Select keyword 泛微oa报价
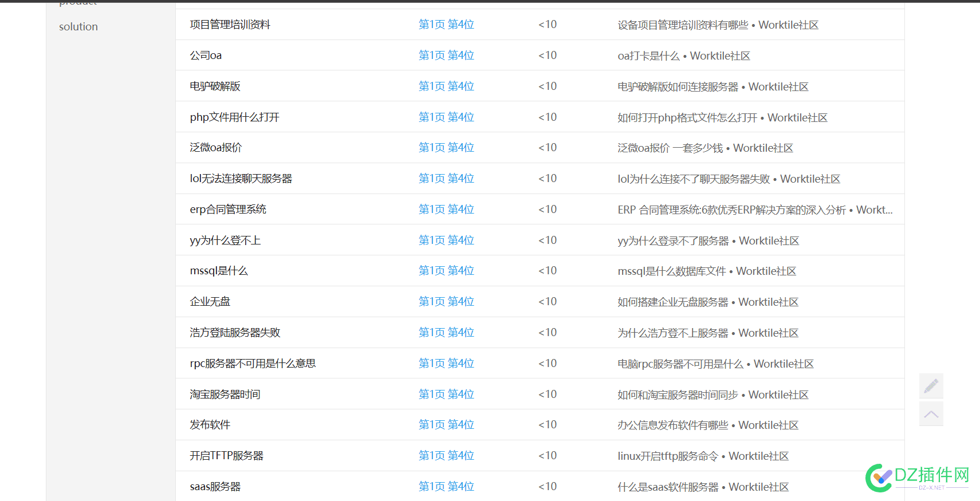Screen dimensions: 980x501 pos(216,148)
